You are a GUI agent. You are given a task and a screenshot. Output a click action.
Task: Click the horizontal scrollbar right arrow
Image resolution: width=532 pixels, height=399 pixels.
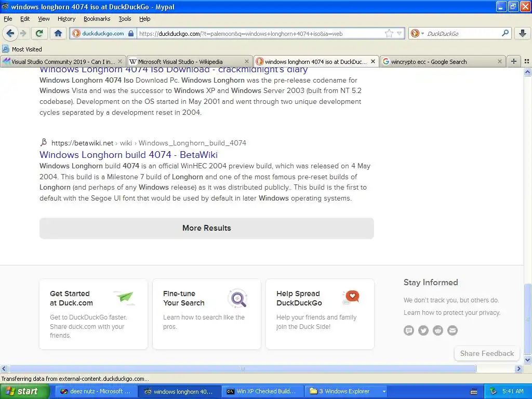(518, 368)
